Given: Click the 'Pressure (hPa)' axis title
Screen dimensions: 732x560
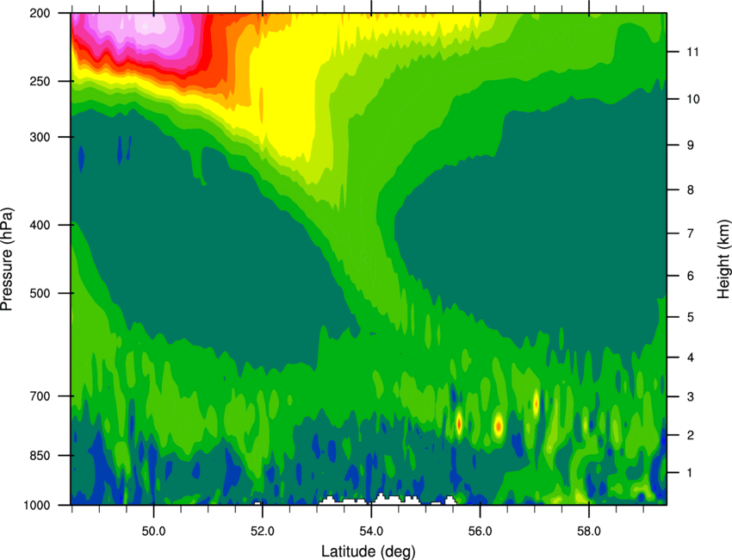Looking at the screenshot, I should coord(7,259).
